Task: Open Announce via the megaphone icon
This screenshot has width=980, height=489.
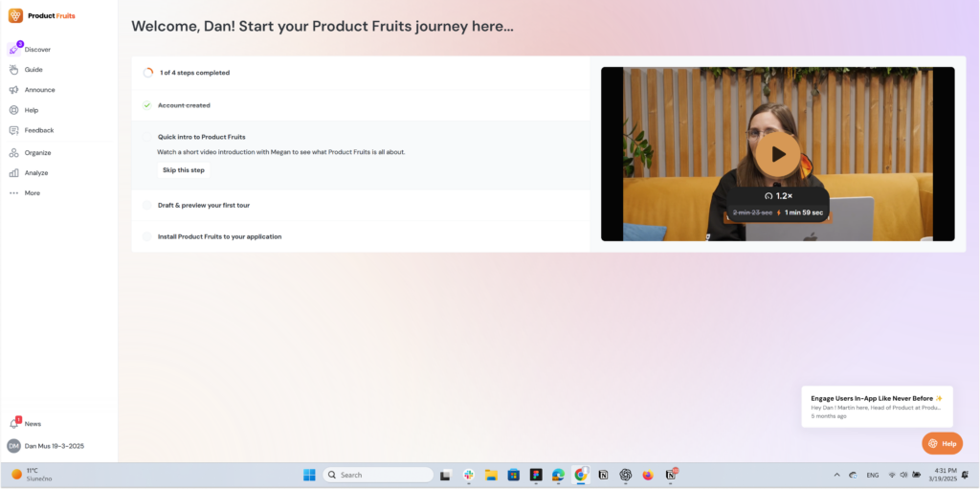Action: [x=14, y=90]
